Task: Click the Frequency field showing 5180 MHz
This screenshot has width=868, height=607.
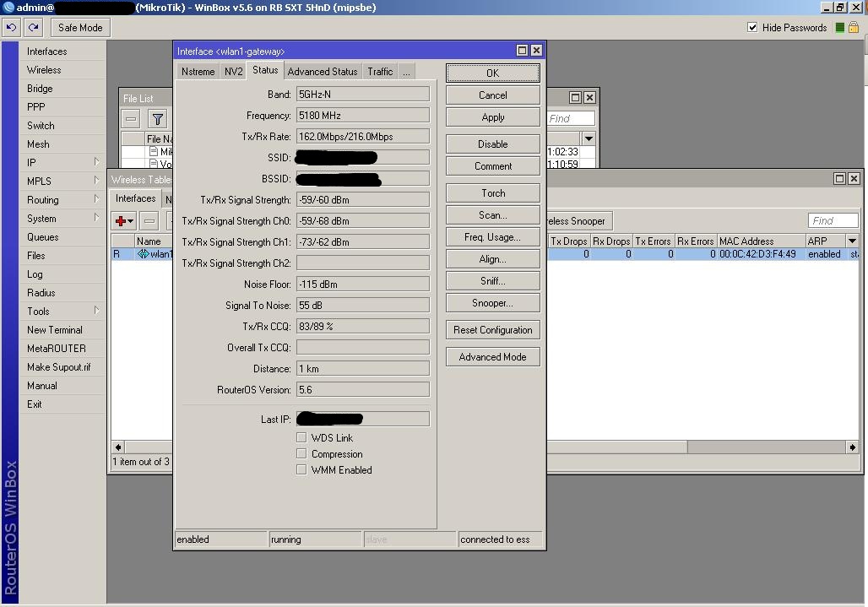Action: [362, 115]
